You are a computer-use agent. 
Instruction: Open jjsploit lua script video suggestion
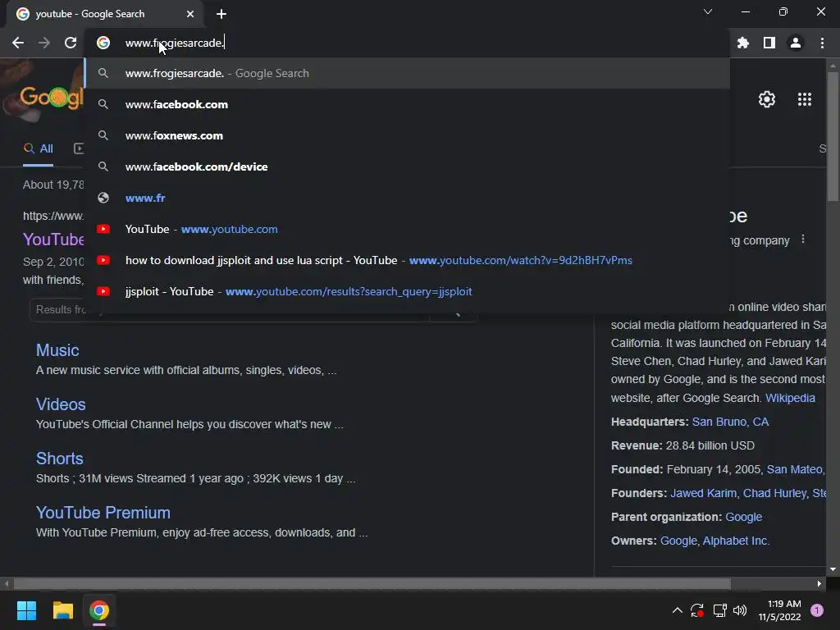(407, 260)
